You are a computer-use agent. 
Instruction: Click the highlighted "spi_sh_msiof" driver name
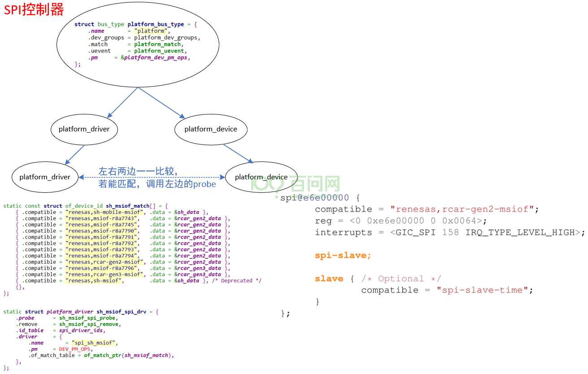point(94,343)
